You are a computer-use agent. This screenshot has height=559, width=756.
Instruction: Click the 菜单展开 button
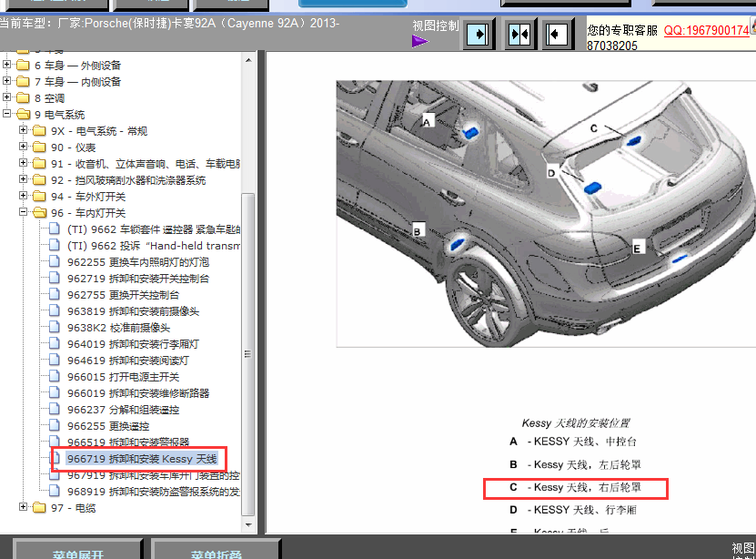click(x=77, y=550)
